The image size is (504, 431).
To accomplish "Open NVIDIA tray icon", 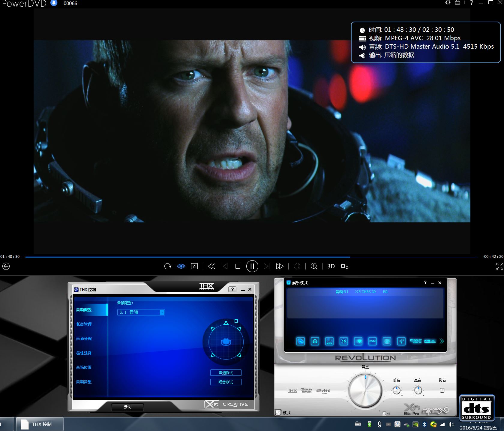I will point(416,424).
